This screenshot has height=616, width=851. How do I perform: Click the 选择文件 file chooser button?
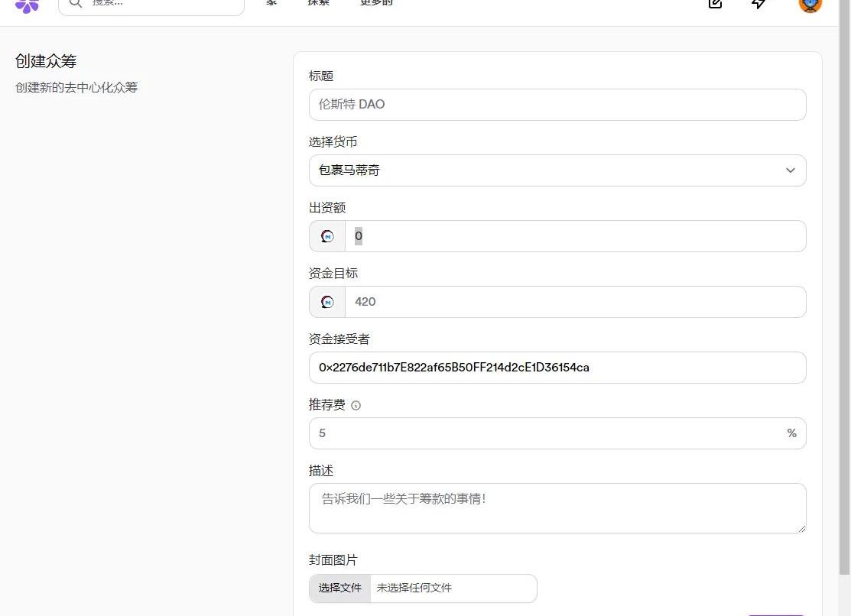pyautogui.click(x=340, y=588)
